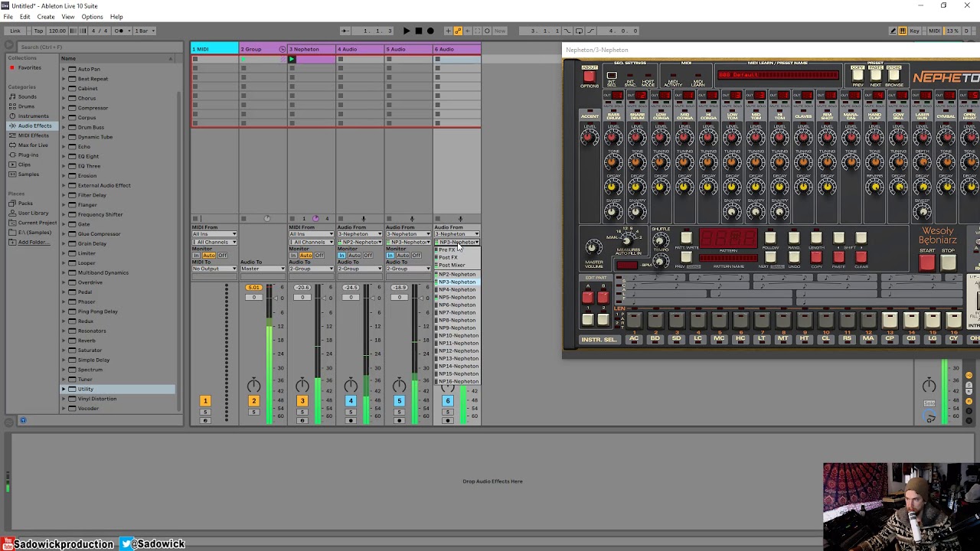
Task: Click the Tap tempo button
Action: coord(38,31)
